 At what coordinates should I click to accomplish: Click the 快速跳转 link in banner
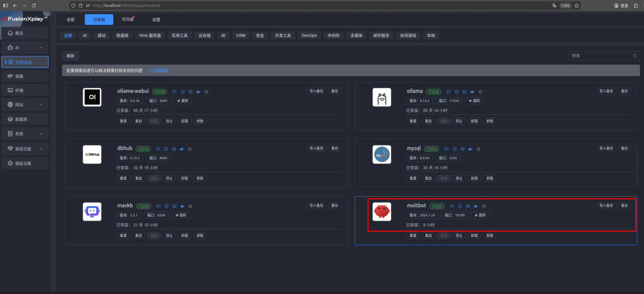[158, 70]
